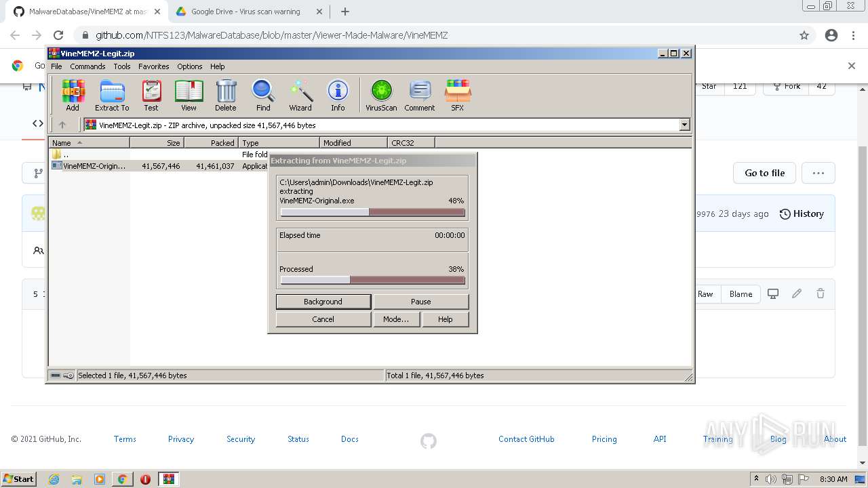Click Help in extraction dialog
The image size is (868, 488).
[446, 319]
